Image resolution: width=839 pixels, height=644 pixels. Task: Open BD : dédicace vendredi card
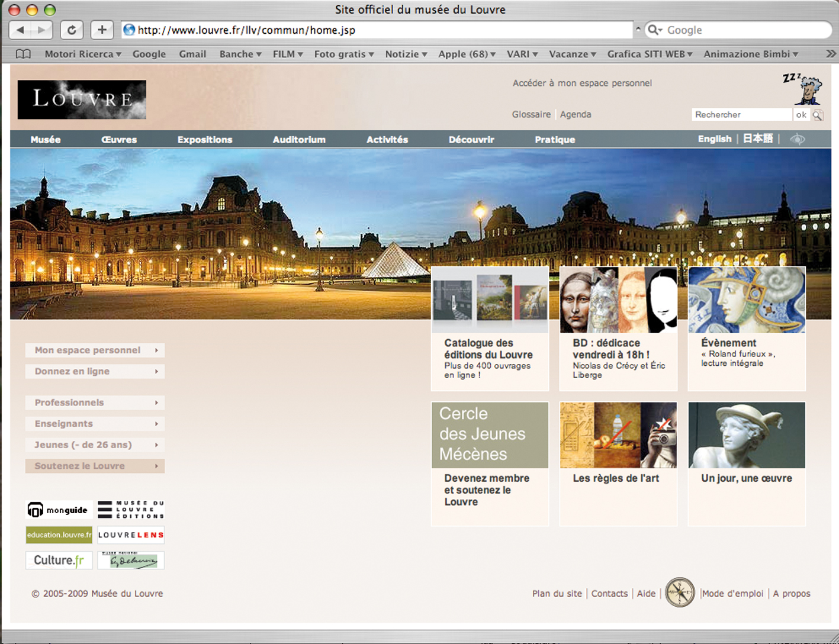point(618,329)
